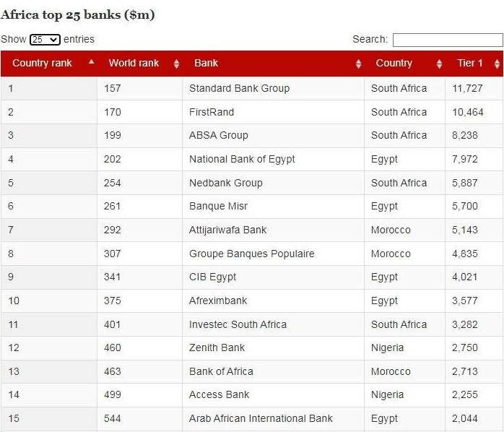Click the Country column sort arrows icon

pos(440,64)
